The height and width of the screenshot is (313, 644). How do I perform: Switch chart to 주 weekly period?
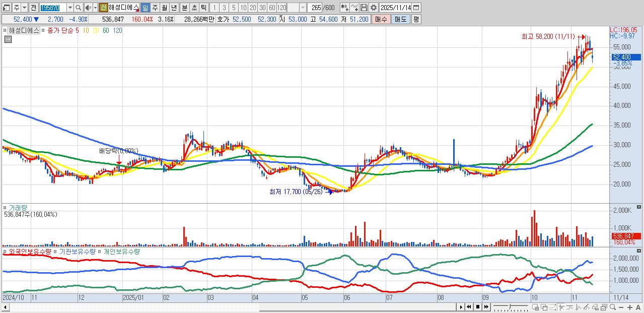pyautogui.click(x=155, y=8)
